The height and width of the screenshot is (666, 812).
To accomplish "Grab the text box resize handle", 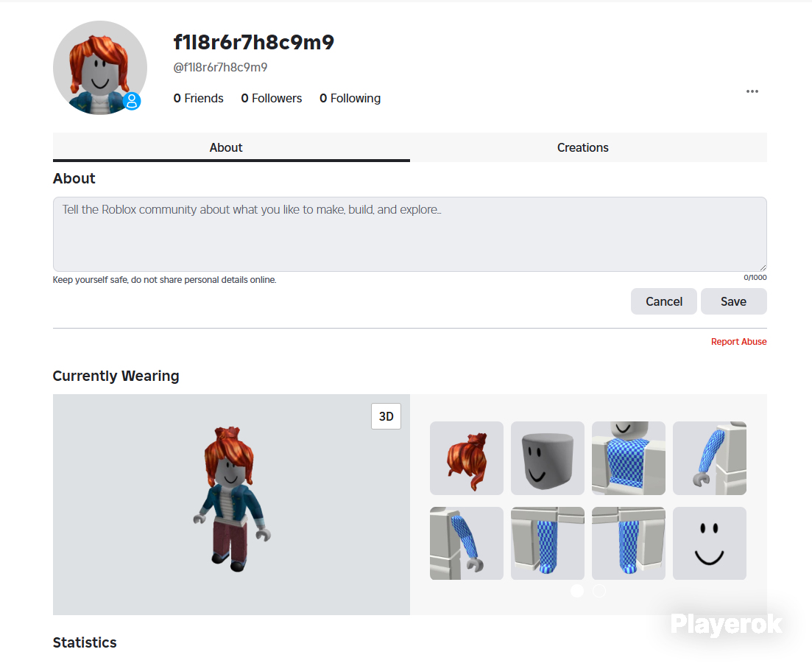I will [763, 267].
